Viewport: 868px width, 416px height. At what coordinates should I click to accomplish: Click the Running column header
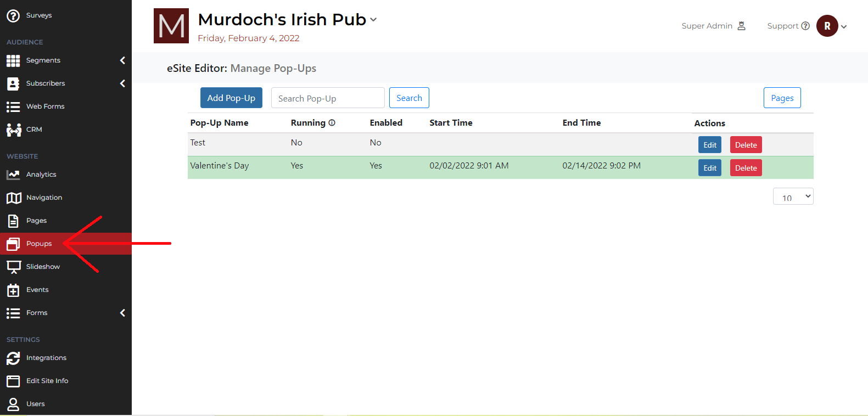click(x=308, y=123)
